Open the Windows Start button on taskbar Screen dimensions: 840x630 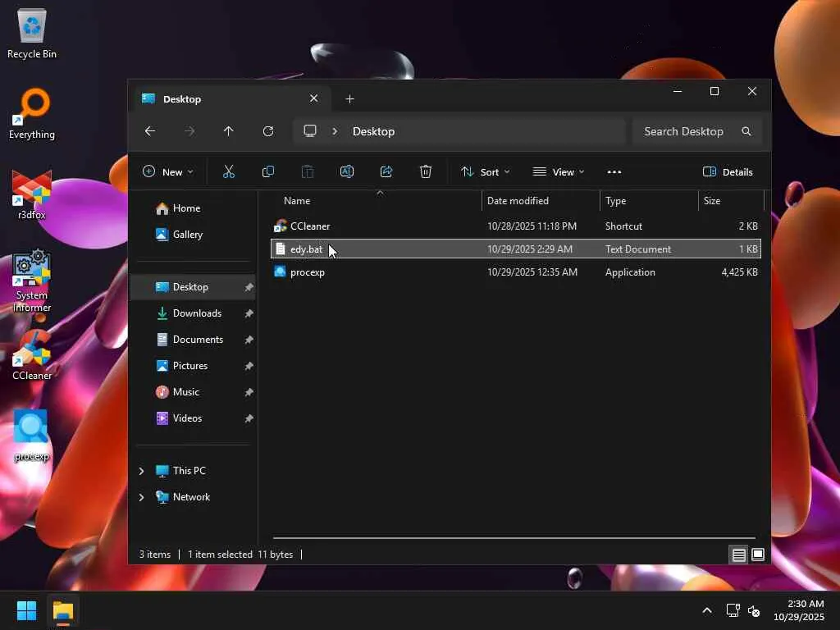[27, 611]
